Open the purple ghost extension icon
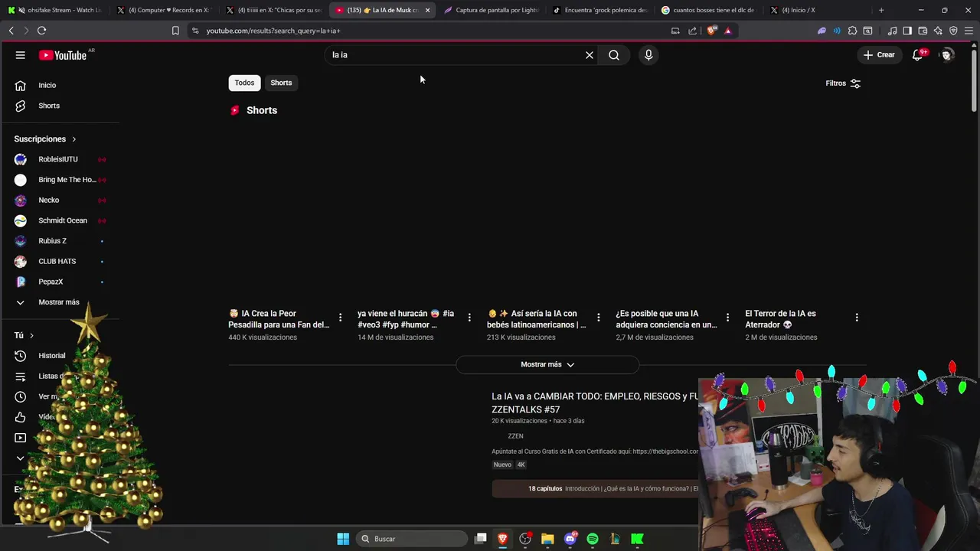Image resolution: width=980 pixels, height=551 pixels. pos(822,31)
